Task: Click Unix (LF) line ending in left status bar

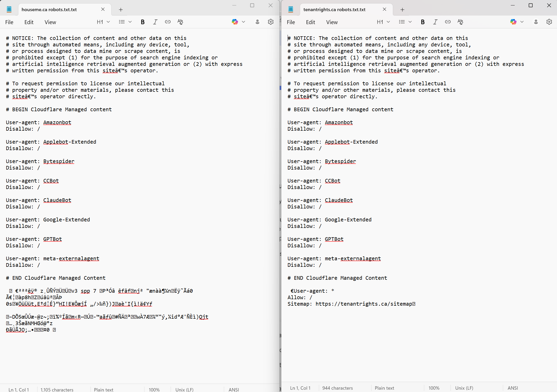Action: [184, 389]
